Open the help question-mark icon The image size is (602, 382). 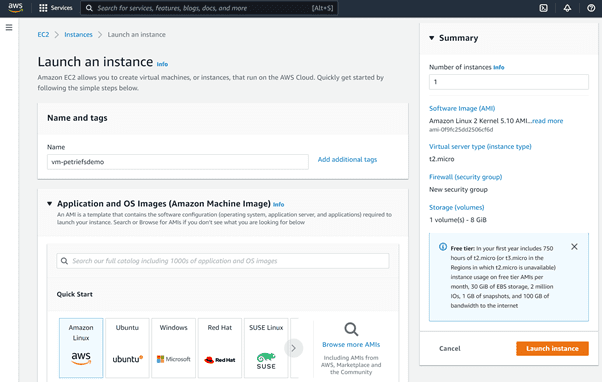click(591, 8)
